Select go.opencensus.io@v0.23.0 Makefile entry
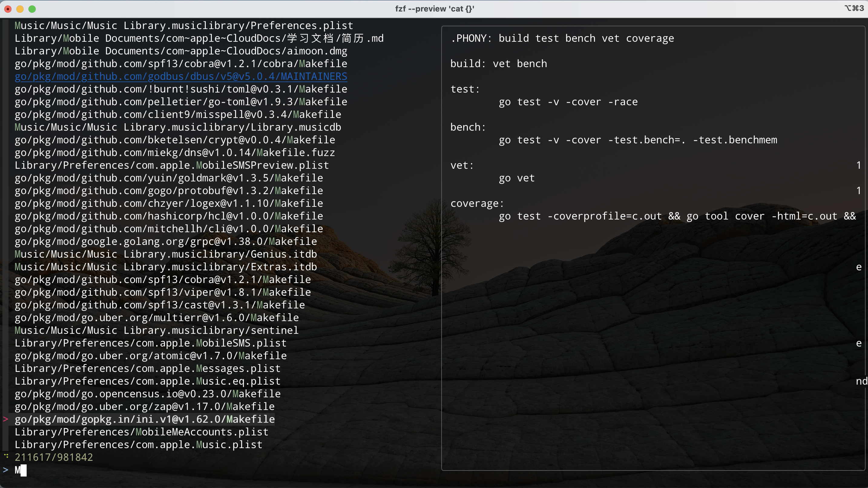The height and width of the screenshot is (488, 868). coord(147,394)
